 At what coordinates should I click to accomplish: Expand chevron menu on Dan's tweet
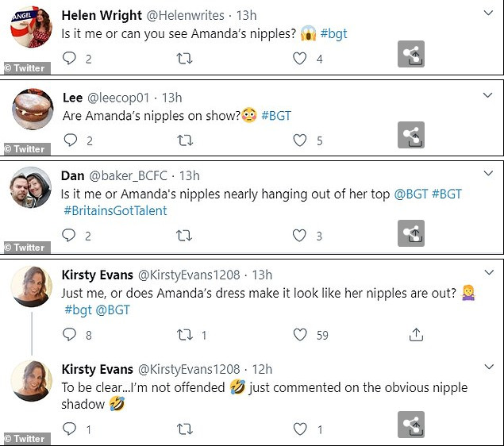pyautogui.click(x=488, y=174)
